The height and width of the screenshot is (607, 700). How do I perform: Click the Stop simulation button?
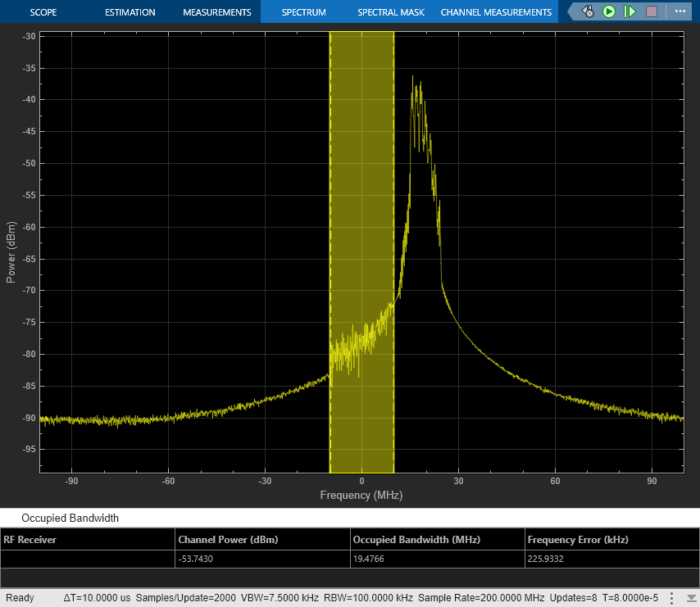pyautogui.click(x=652, y=11)
